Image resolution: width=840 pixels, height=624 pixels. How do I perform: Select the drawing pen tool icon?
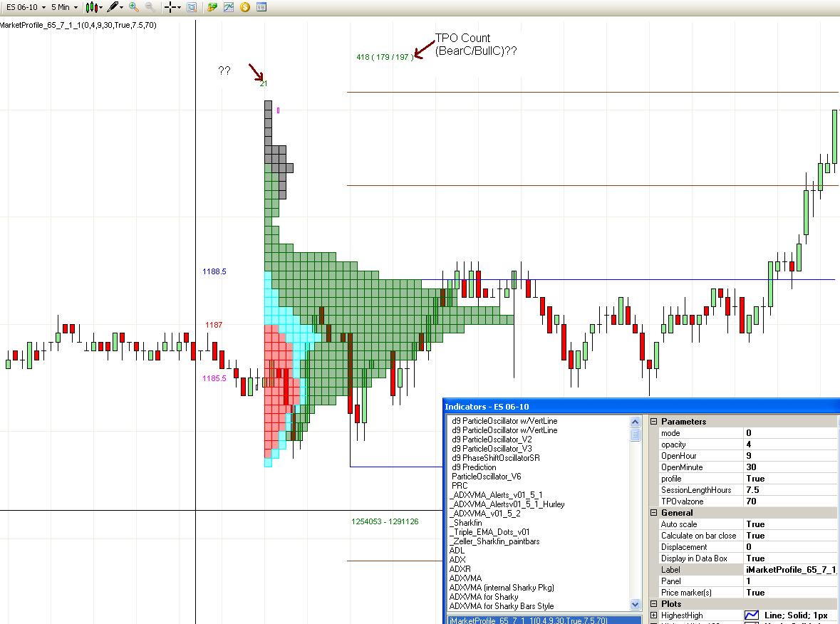coord(113,7)
